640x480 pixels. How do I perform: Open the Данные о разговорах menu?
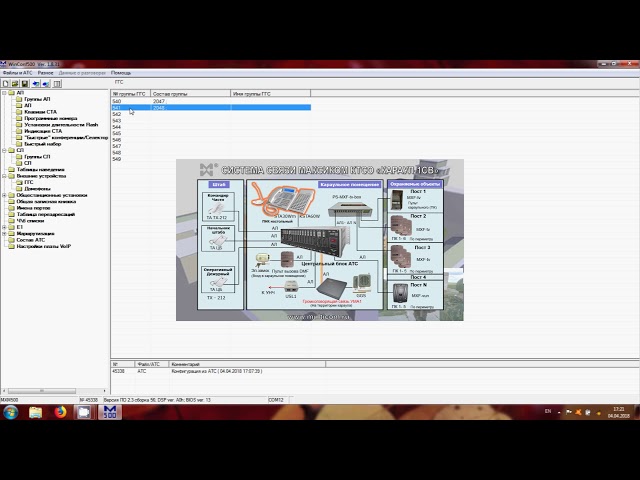pos(82,73)
